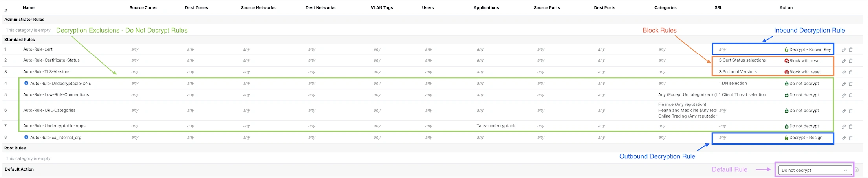Click the Administrator Rules category header

pos(24,19)
